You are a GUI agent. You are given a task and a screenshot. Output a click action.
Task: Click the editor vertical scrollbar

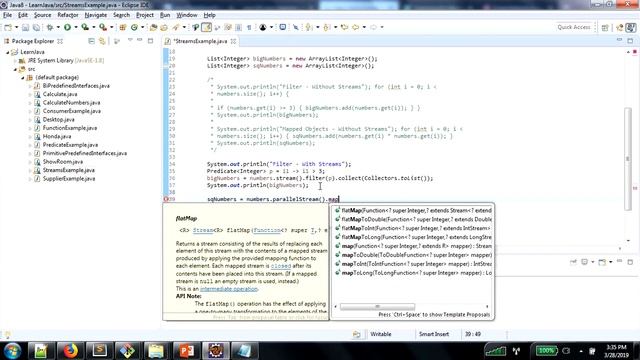click(628, 159)
